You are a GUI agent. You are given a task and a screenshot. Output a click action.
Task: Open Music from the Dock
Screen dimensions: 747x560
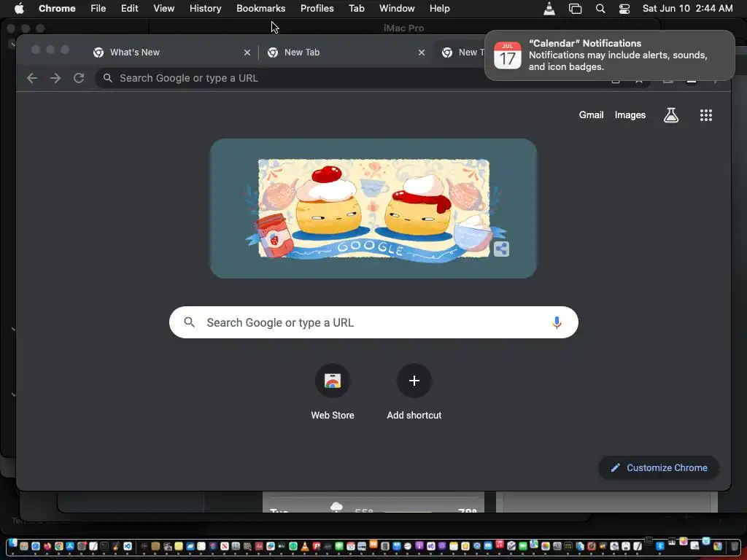click(500, 544)
